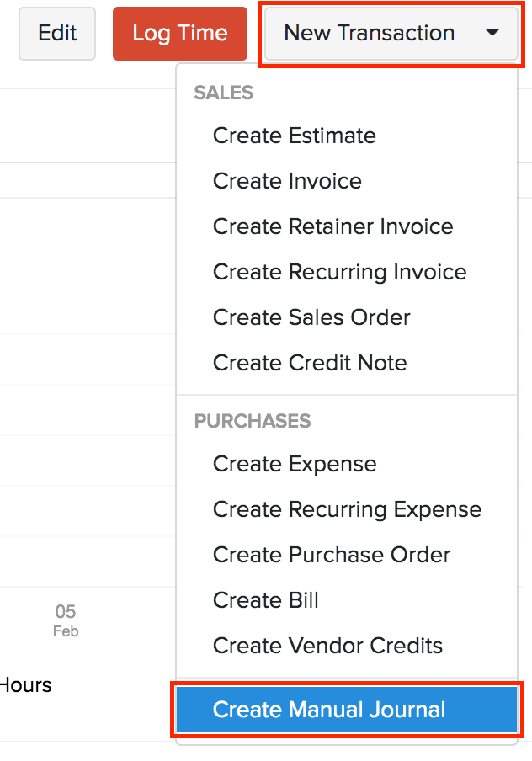Choose Create Vendor Credits
The height and width of the screenshot is (761, 532).
click(x=327, y=646)
